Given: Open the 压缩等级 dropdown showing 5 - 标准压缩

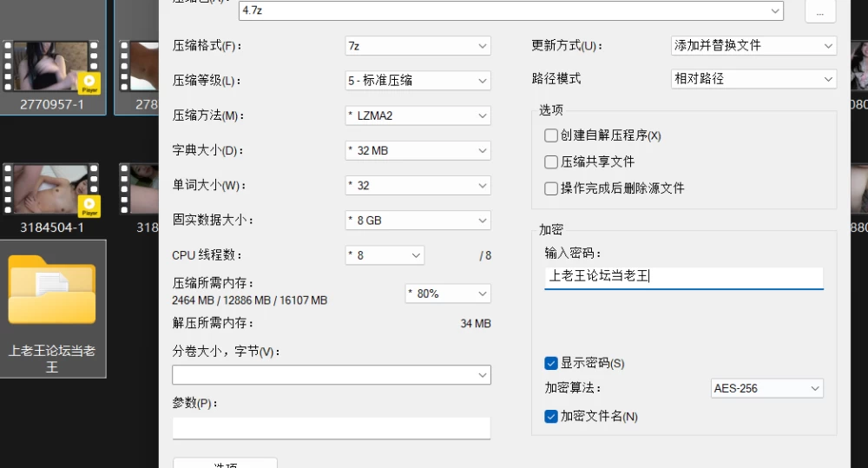Looking at the screenshot, I should click(x=418, y=81).
